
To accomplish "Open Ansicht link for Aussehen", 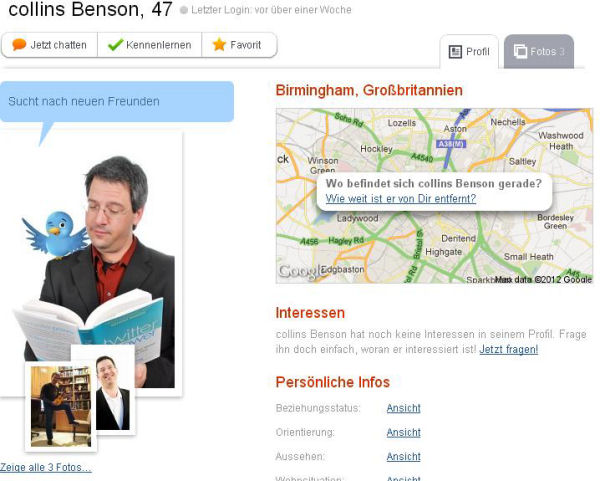I will coord(403,457).
